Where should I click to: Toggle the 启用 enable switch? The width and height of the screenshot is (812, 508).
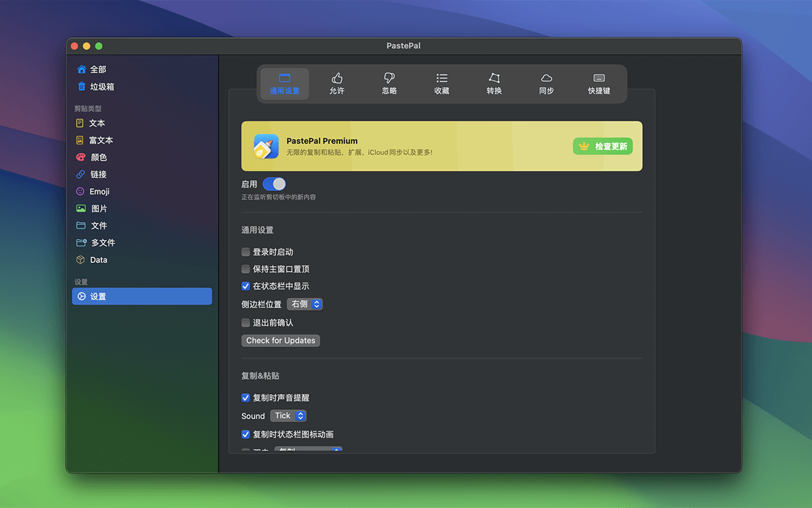[274, 184]
